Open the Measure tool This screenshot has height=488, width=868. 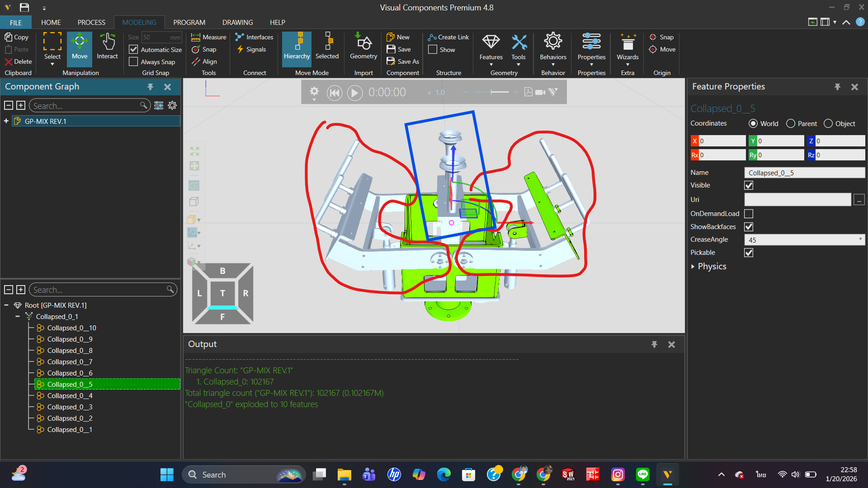click(209, 37)
